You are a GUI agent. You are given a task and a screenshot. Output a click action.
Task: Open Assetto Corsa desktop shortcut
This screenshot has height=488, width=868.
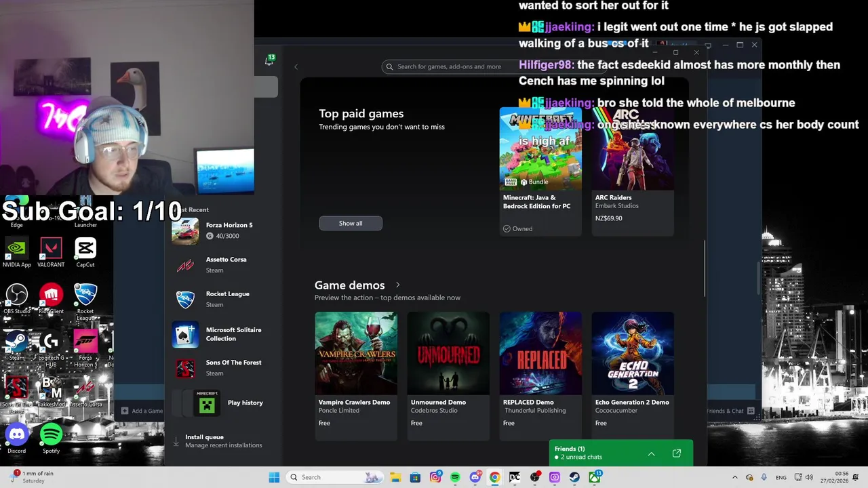(85, 392)
